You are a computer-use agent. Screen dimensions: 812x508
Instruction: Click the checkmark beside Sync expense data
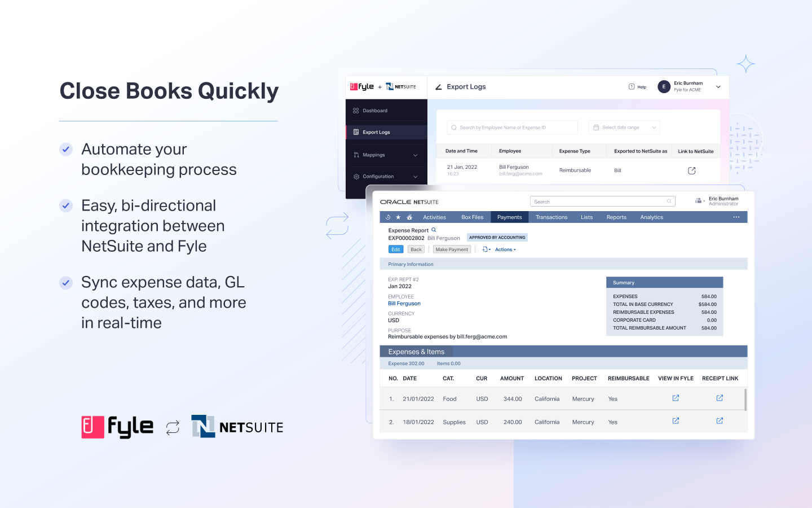point(66,282)
